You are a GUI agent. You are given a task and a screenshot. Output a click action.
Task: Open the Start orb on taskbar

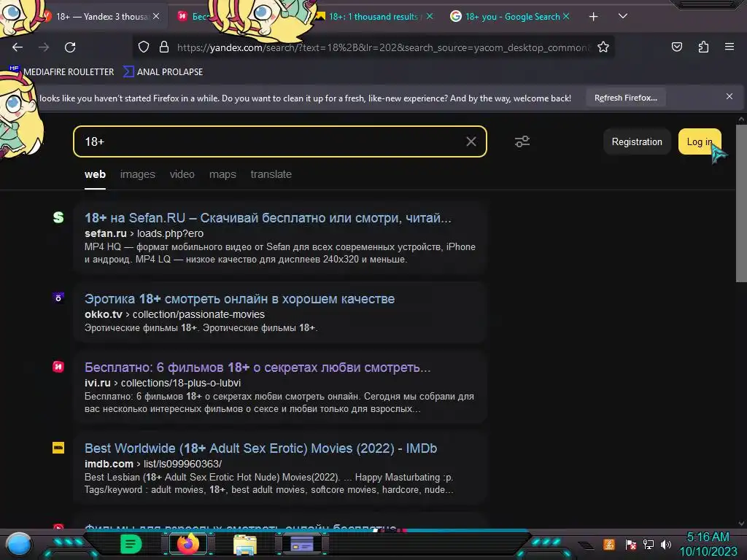[x=20, y=545]
